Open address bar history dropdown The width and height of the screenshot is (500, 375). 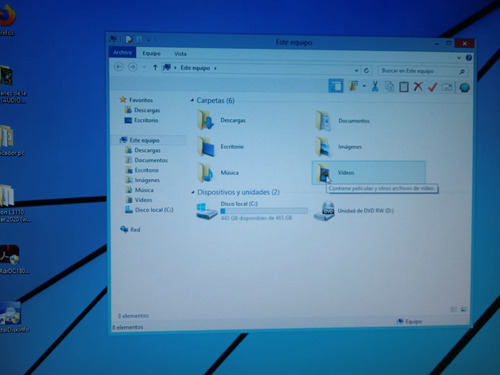click(x=356, y=70)
